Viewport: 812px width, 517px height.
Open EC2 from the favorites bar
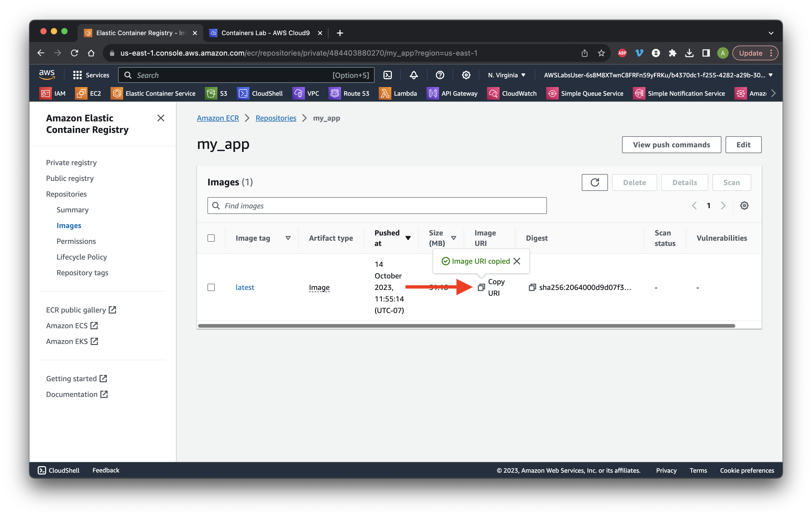(88, 94)
